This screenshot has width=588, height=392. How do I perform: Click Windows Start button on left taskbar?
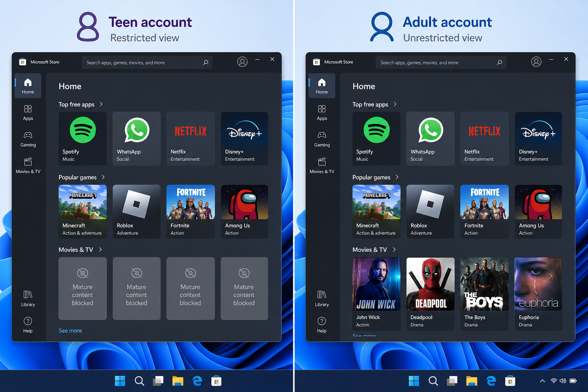[x=120, y=381]
